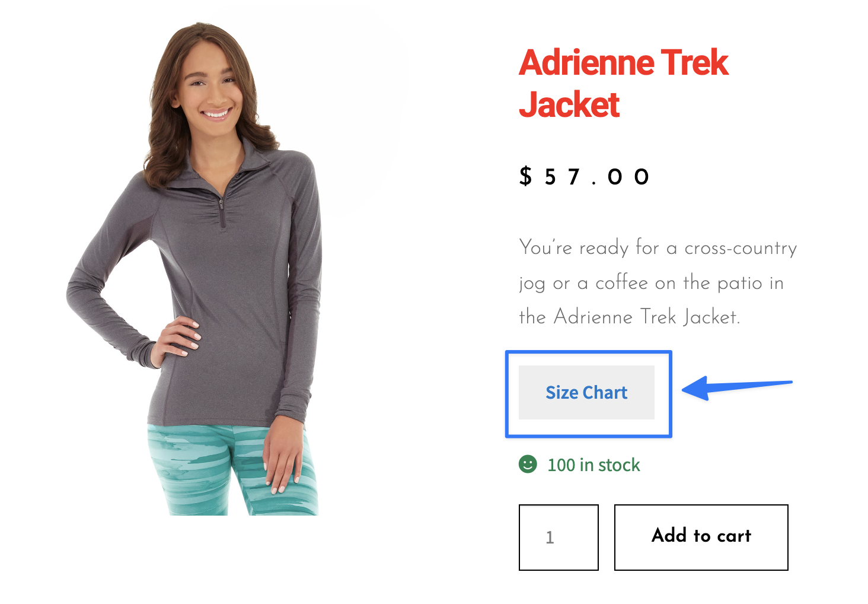Click the number 1 in the quantity box
The image size is (868, 604).
point(550,538)
